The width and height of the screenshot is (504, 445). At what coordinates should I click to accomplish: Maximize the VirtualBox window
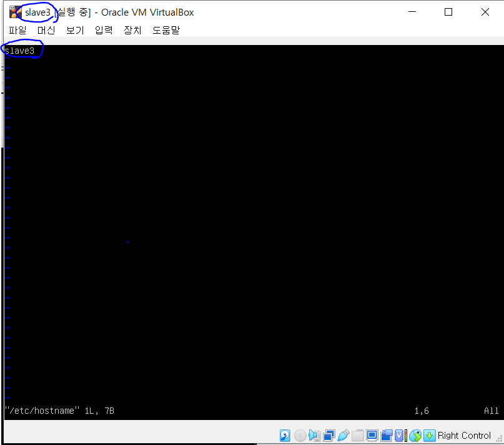[448, 12]
